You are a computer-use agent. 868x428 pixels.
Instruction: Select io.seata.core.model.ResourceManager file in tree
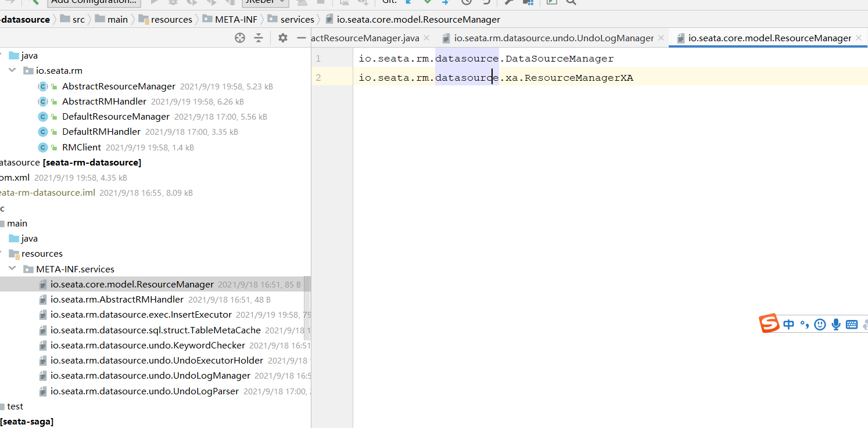132,284
